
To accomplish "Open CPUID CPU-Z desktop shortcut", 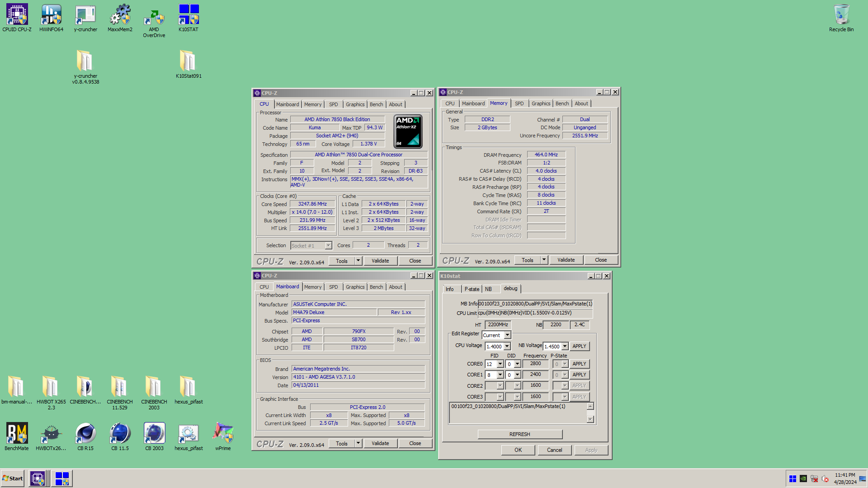I will point(17,18).
